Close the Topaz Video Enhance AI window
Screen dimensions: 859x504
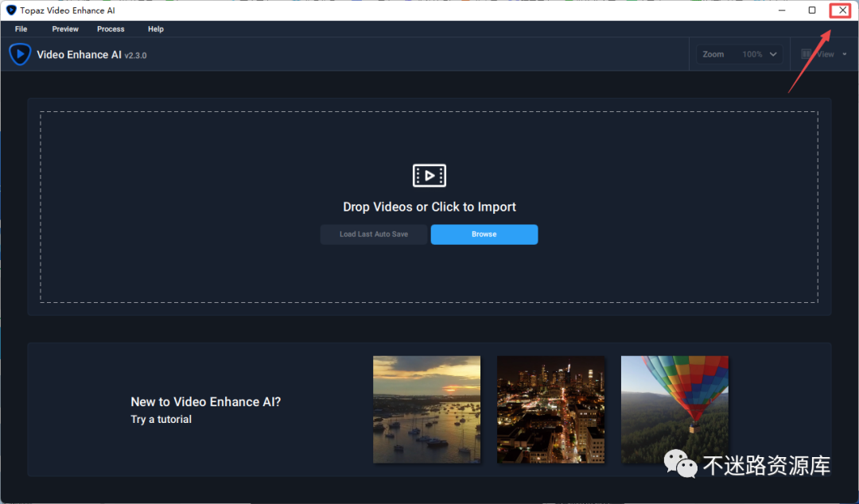(842, 10)
